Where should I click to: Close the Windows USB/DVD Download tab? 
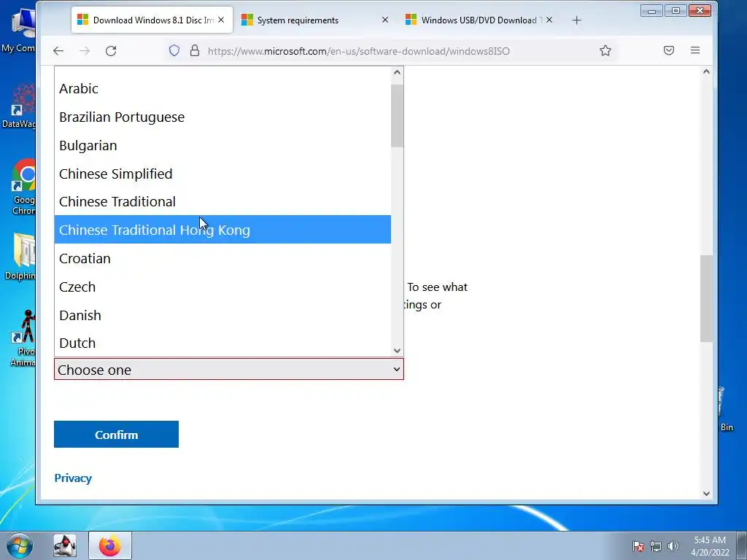pos(549,20)
